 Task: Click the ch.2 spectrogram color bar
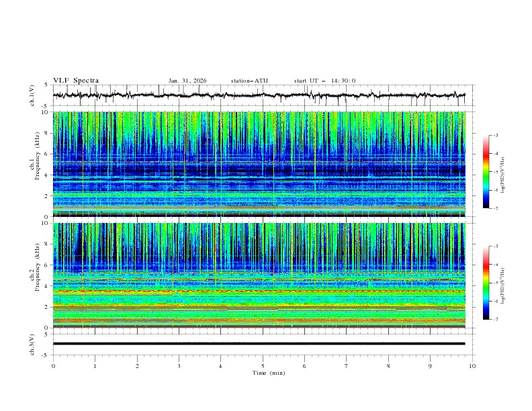point(486,283)
